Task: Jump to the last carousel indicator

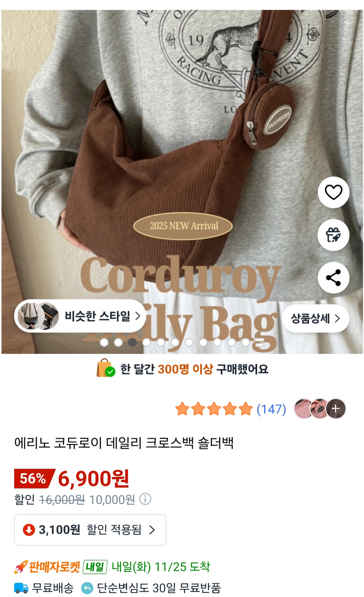Action: point(260,343)
